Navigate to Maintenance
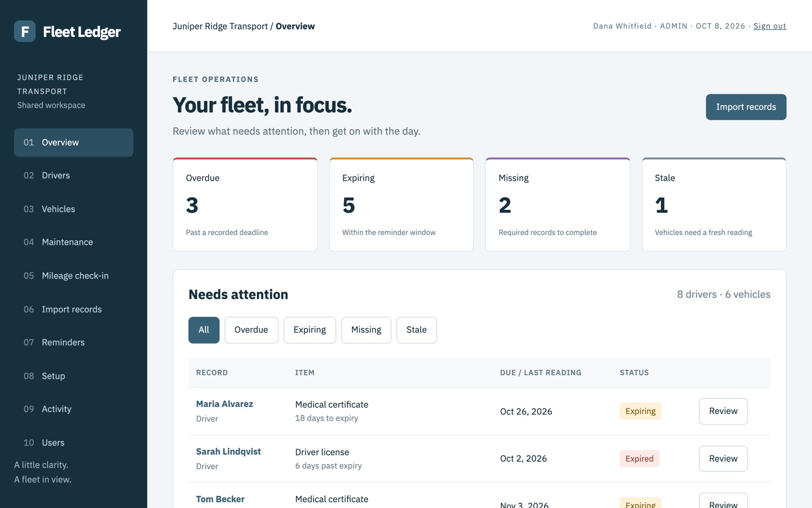 pyautogui.click(x=74, y=242)
